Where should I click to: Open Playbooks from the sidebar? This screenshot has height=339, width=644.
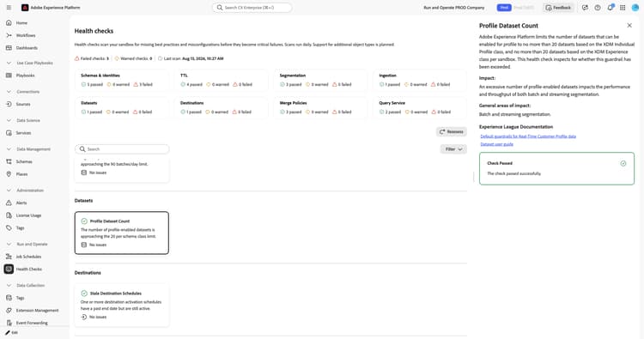click(x=25, y=76)
